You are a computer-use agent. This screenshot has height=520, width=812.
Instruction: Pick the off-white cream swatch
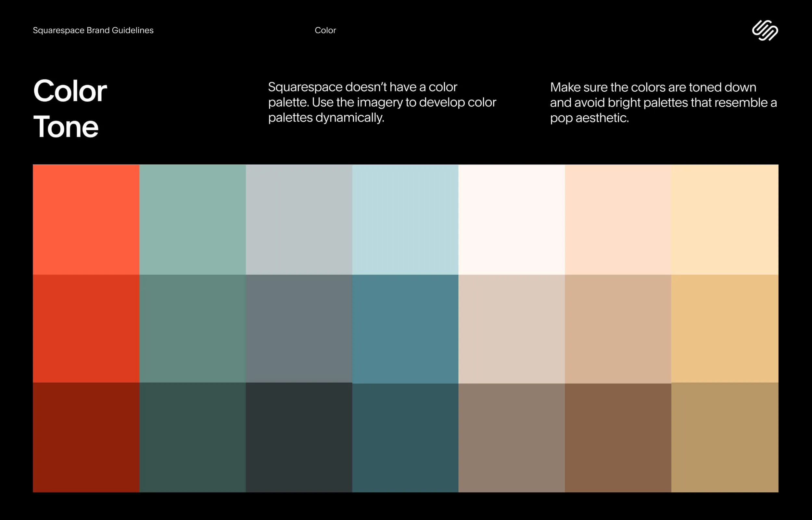[x=512, y=219]
